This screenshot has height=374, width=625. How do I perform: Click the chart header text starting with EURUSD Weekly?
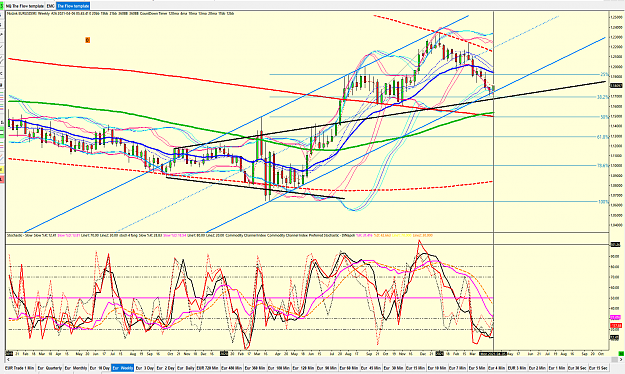(x=121, y=14)
